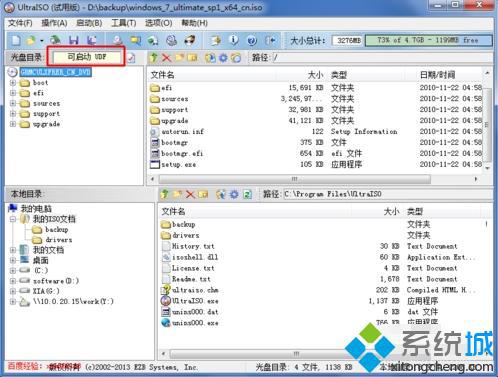Click 文件名 column header in the local file pane
Viewport: 498px width, 377px height.
coord(173,211)
